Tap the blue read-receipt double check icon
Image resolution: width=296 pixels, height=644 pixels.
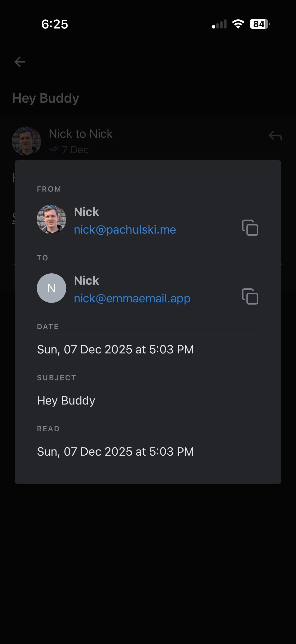54,149
